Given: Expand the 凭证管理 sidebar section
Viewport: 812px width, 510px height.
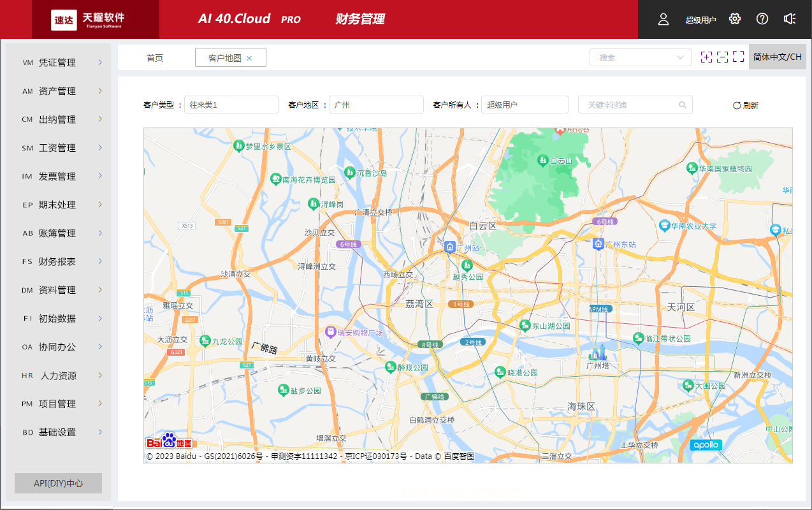Looking at the screenshot, I should (x=58, y=62).
